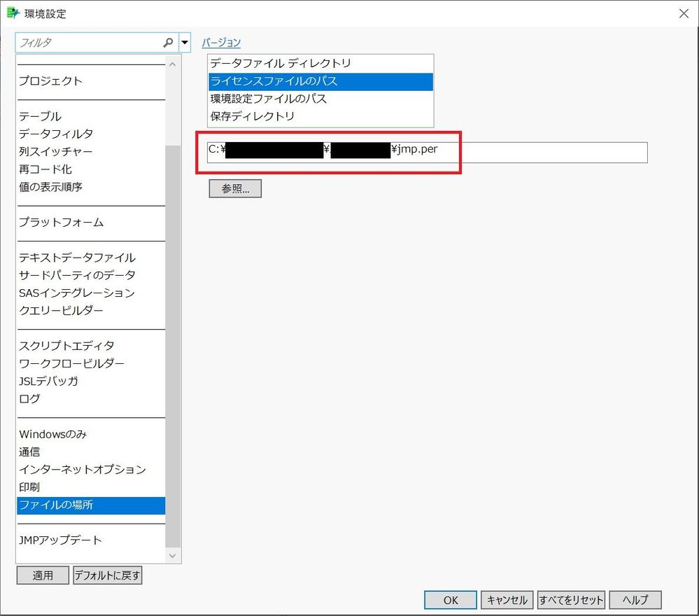Viewport: 699px width, 616px height.
Task: Confirm with the OK button
Action: 451,600
